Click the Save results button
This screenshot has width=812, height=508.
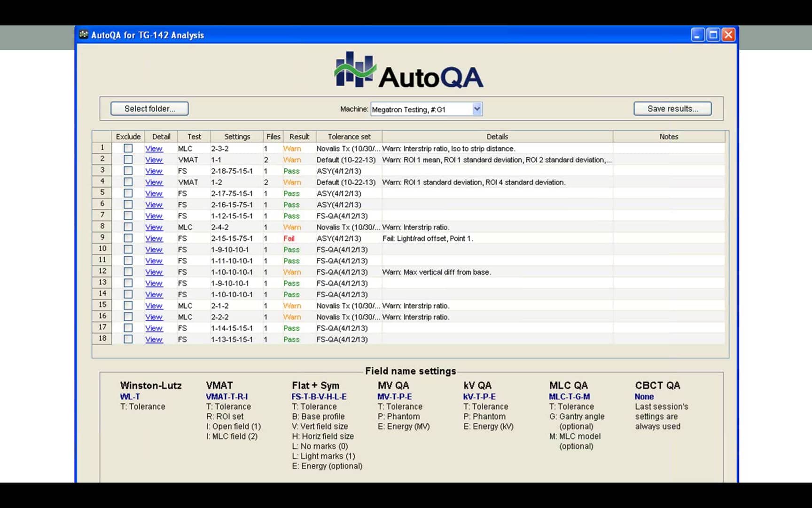[673, 109]
